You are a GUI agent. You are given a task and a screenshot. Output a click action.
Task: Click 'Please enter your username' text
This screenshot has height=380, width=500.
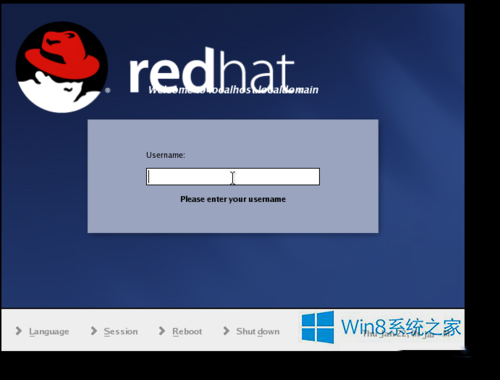233,199
